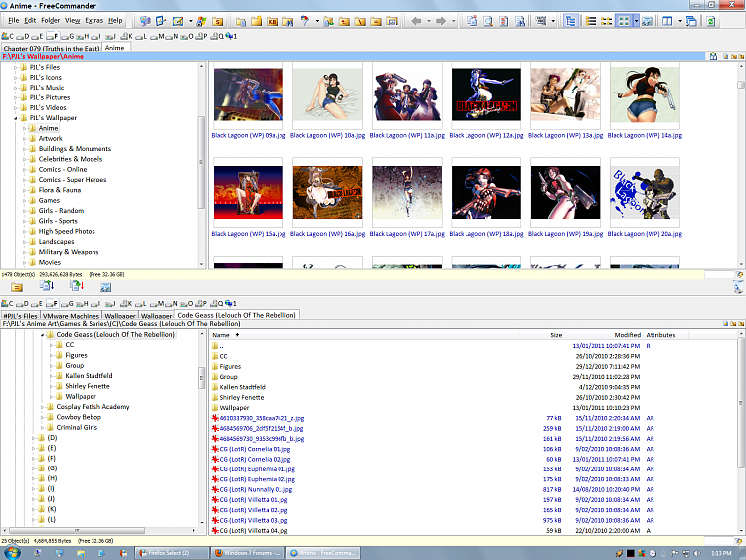Expand the Artwork folder in upper tree
Image resolution: width=746 pixels, height=560 pixels.
click(x=24, y=139)
